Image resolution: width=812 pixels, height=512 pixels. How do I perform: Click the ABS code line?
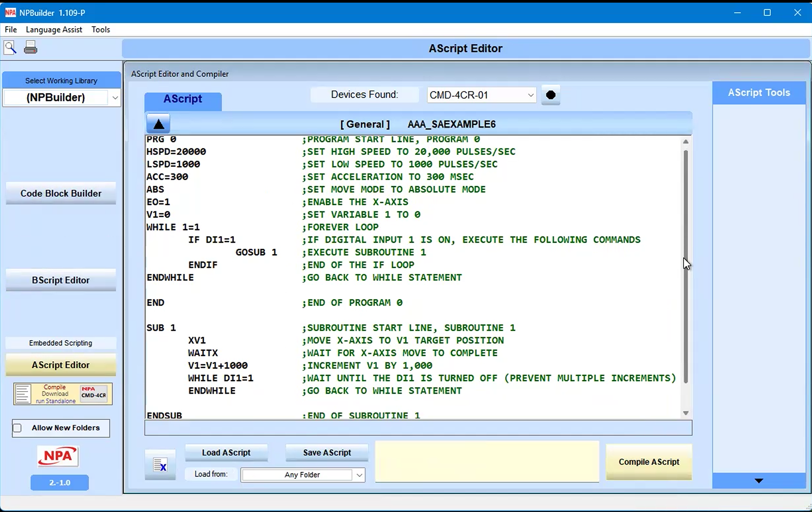coord(155,190)
